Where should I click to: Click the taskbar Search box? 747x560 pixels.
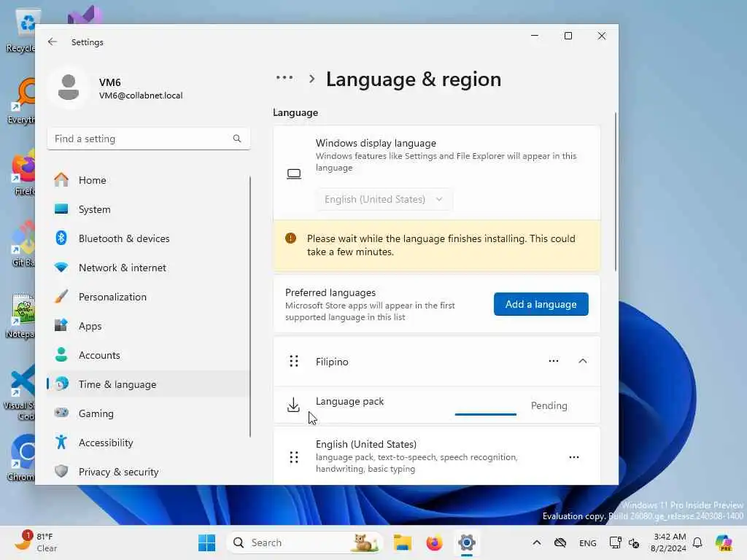tap(305, 542)
